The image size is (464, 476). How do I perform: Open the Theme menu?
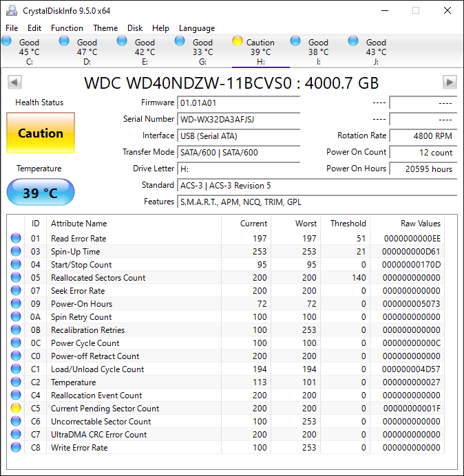[x=105, y=28]
